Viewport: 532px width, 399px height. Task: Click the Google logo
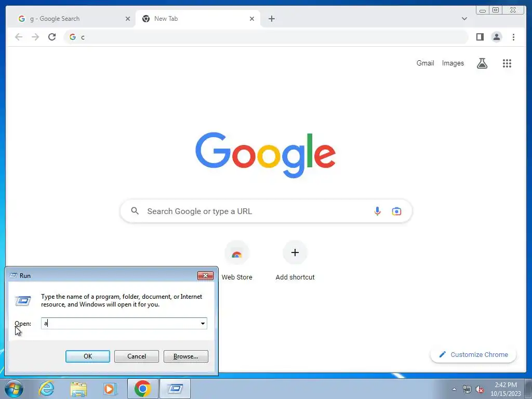265,155
